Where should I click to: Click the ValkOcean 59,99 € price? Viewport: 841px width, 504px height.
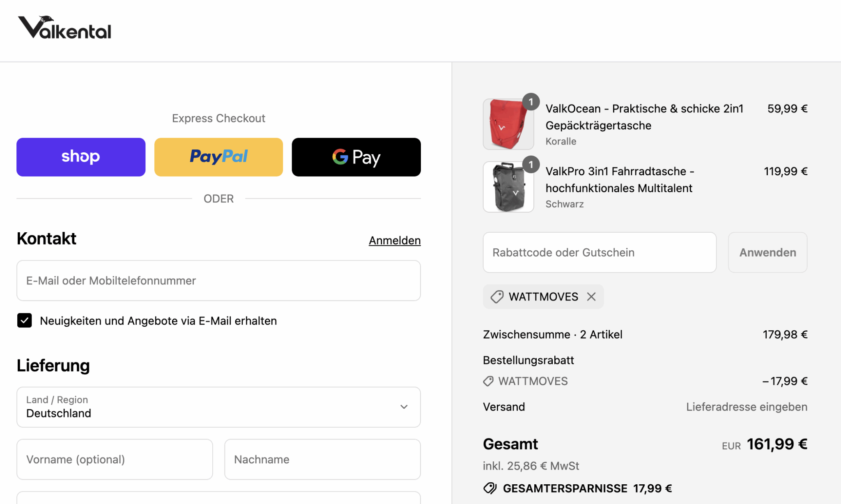[787, 108]
